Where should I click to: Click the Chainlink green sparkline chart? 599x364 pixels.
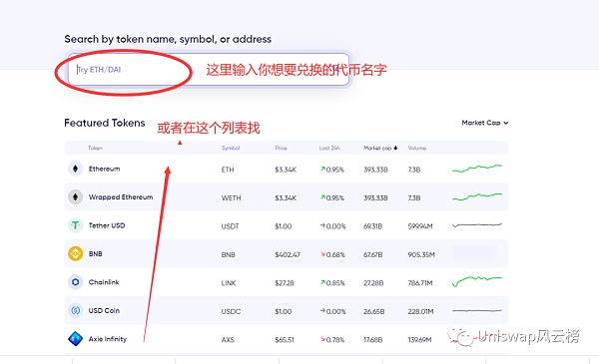[477, 281]
